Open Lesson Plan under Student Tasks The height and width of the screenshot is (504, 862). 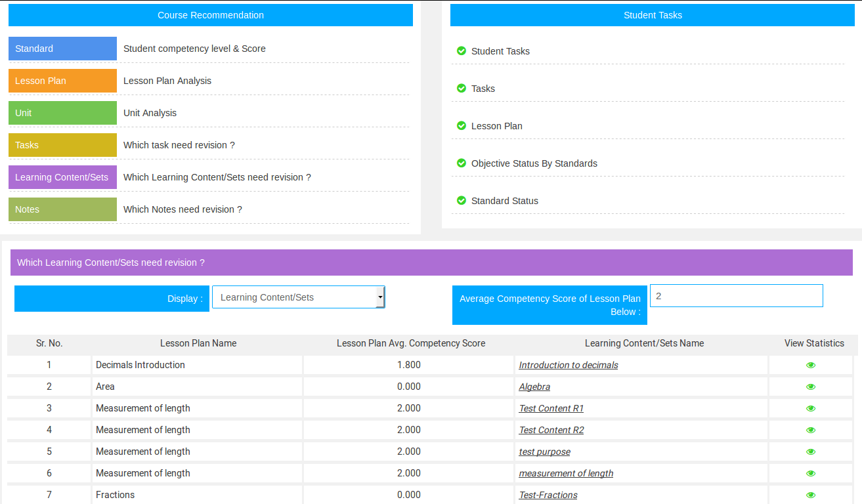click(496, 126)
